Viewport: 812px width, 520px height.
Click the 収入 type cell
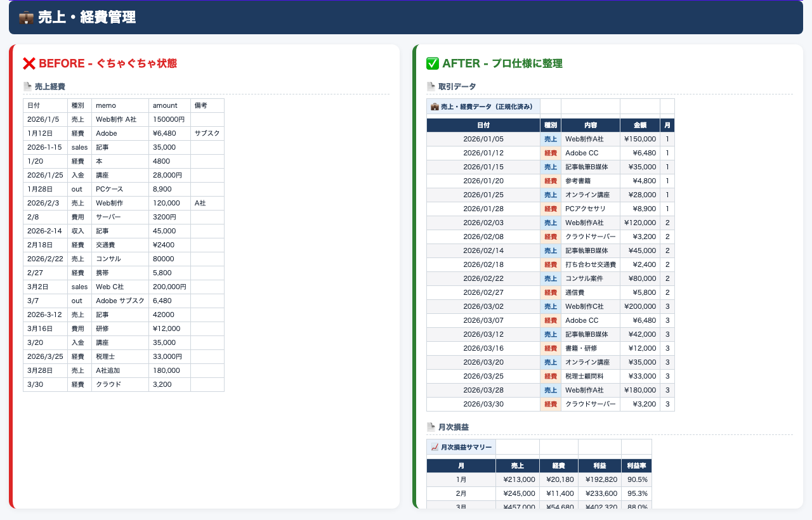tap(80, 231)
